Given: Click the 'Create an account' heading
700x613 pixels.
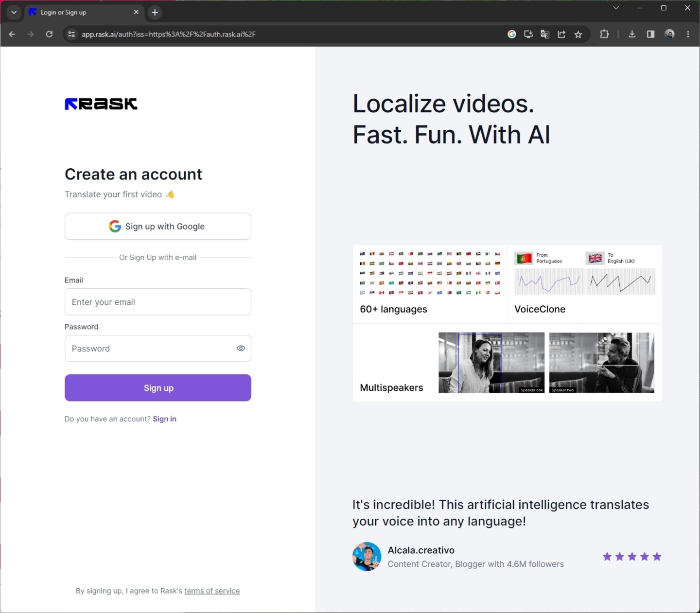Looking at the screenshot, I should coord(133,175).
